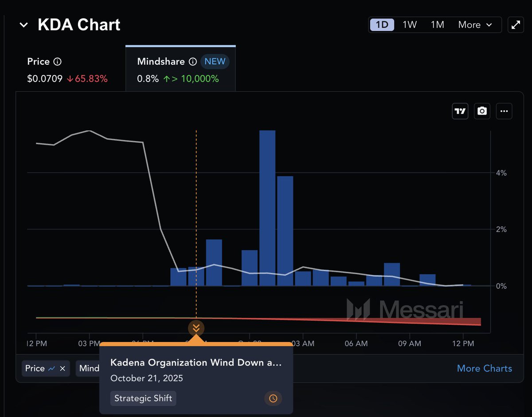The height and width of the screenshot is (417, 532).
Task: Click the Price series line icon
Action: click(52, 369)
